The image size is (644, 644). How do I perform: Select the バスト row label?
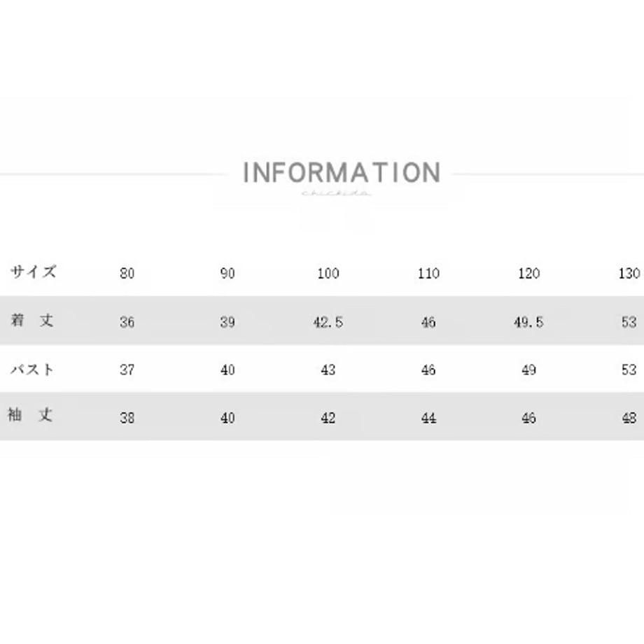click(32, 369)
